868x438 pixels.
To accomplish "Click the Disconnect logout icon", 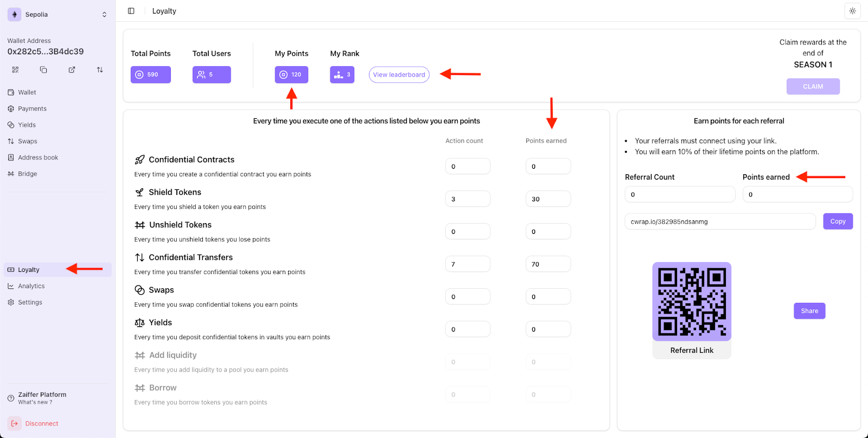I will coord(15,423).
